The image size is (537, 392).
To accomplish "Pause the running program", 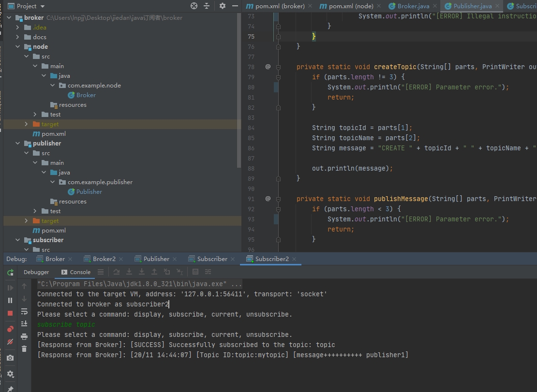I will tap(10, 300).
